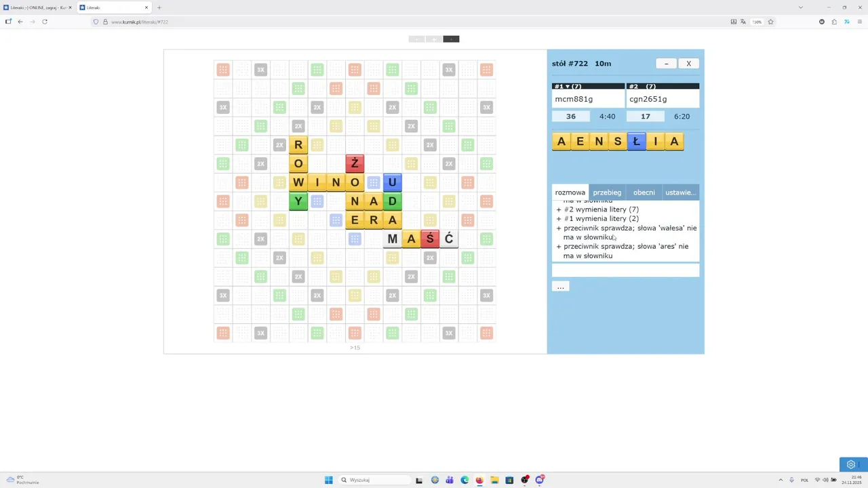Viewport: 868px width, 488px height.
Task: Click the blue U tile on the board
Action: coord(392,182)
